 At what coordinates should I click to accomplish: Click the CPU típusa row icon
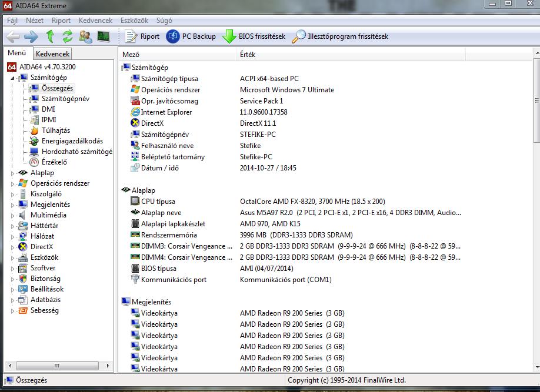[x=135, y=202]
